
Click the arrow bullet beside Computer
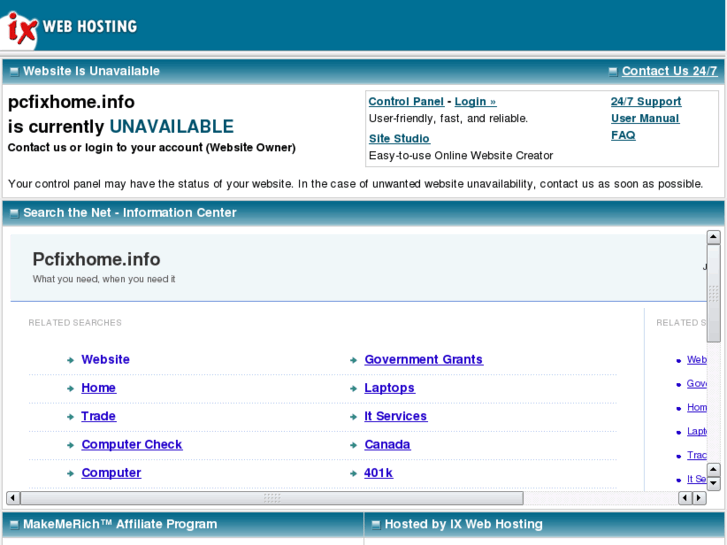coord(70,473)
